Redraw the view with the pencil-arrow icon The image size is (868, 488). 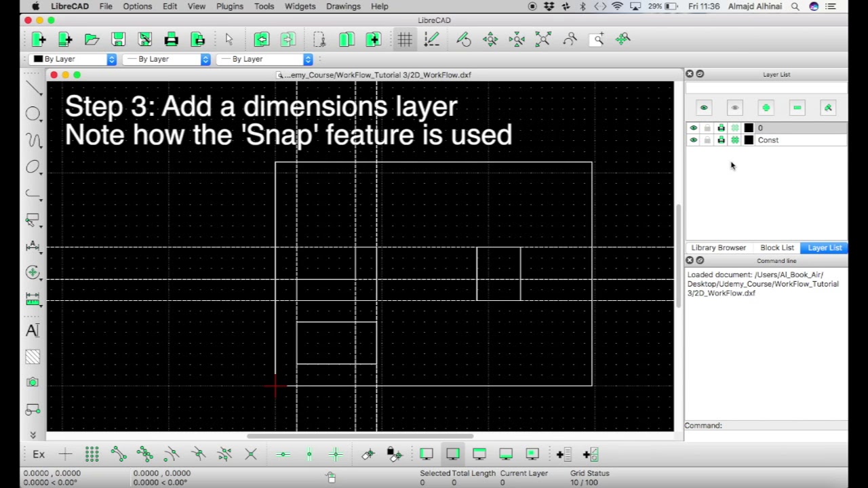tap(464, 39)
